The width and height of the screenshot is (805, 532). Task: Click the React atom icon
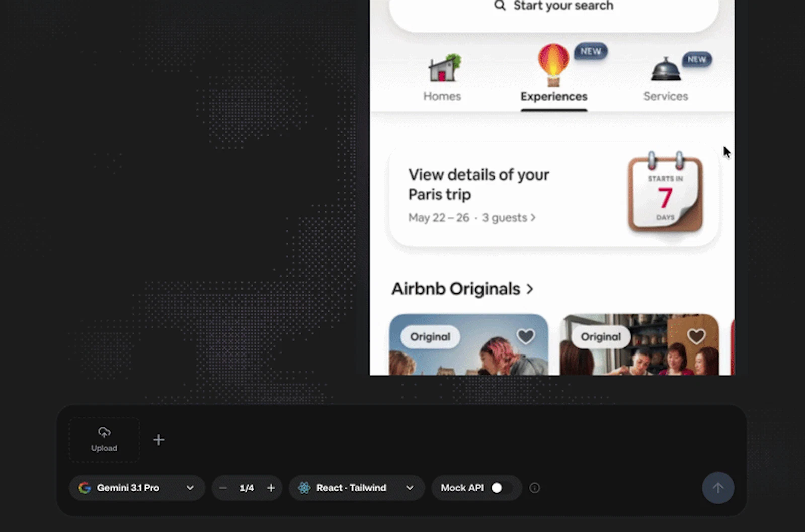coord(304,488)
